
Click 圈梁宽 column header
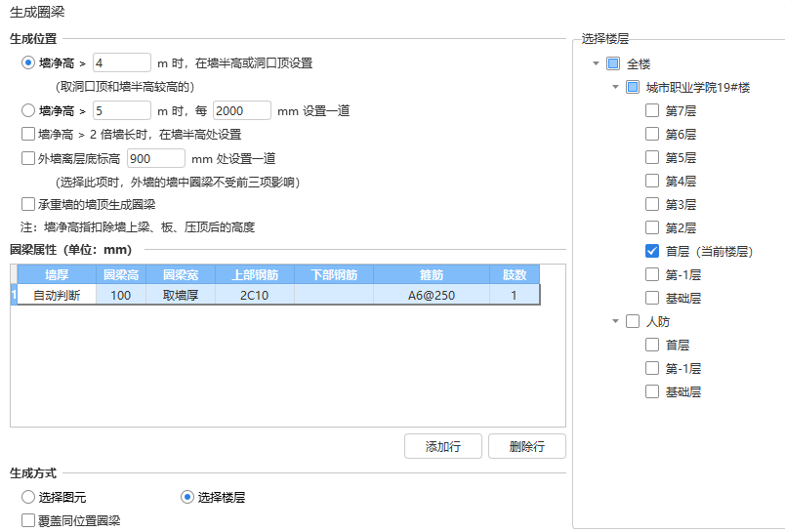click(x=181, y=274)
